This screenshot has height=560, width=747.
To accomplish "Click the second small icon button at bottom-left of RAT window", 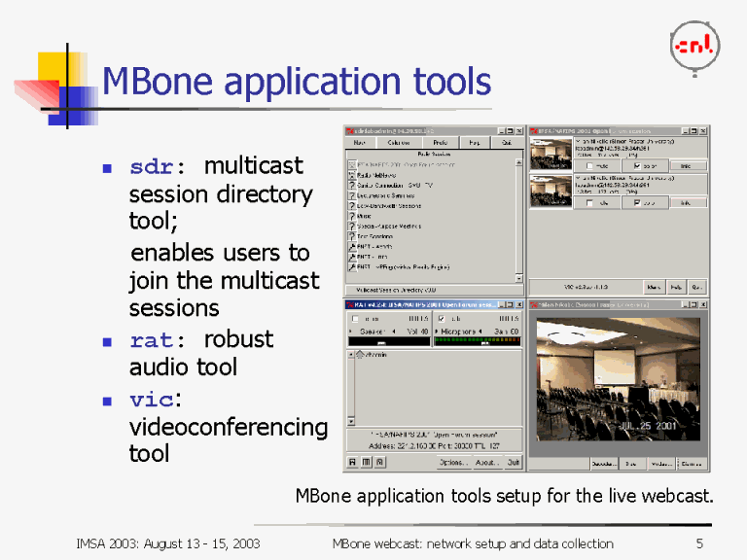I will (364, 463).
